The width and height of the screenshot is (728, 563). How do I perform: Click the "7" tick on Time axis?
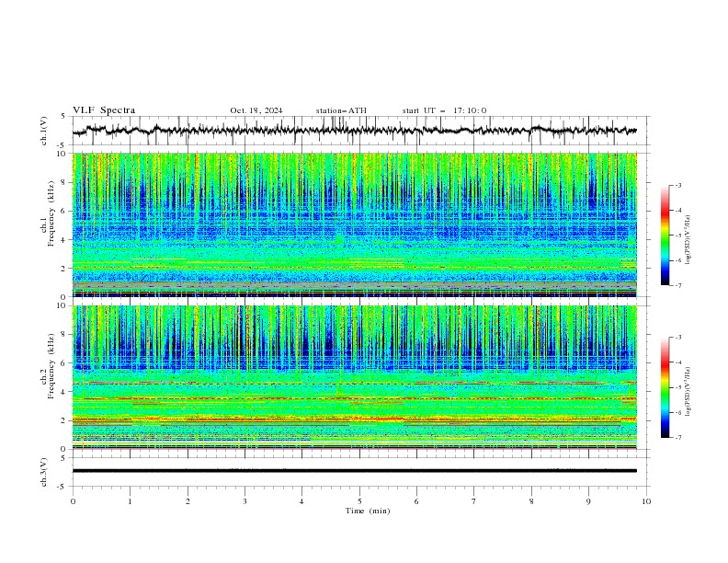(x=474, y=501)
